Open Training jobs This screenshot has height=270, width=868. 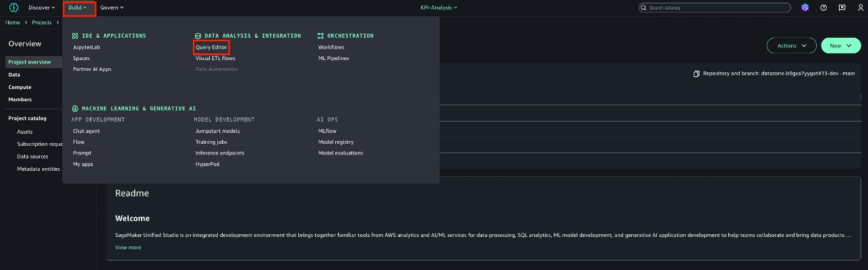210,142
